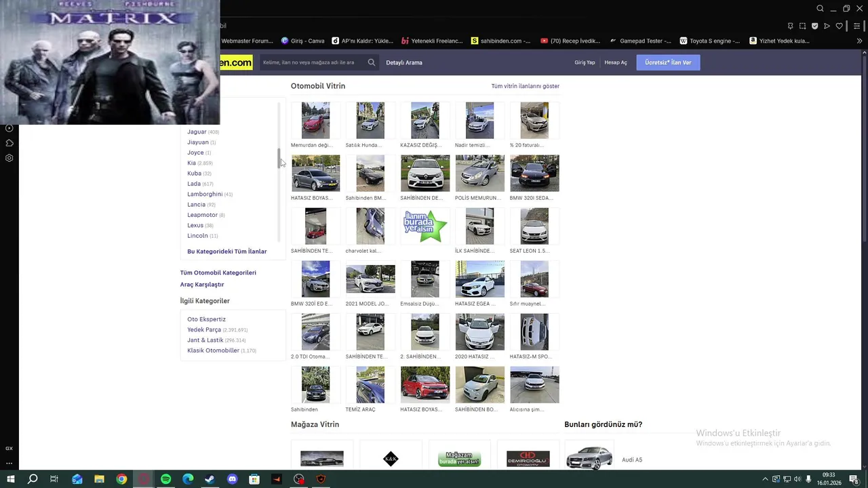Screen dimensions: 868x488
Task: Open Microsoft Edge from the taskbar
Action: pyautogui.click(x=188, y=479)
